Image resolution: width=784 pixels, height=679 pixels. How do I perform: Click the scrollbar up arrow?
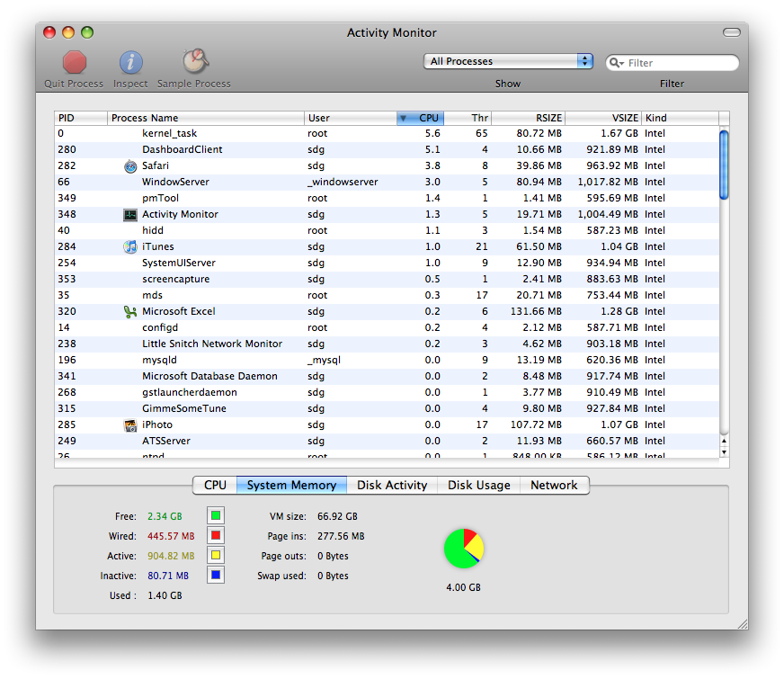coord(724,441)
